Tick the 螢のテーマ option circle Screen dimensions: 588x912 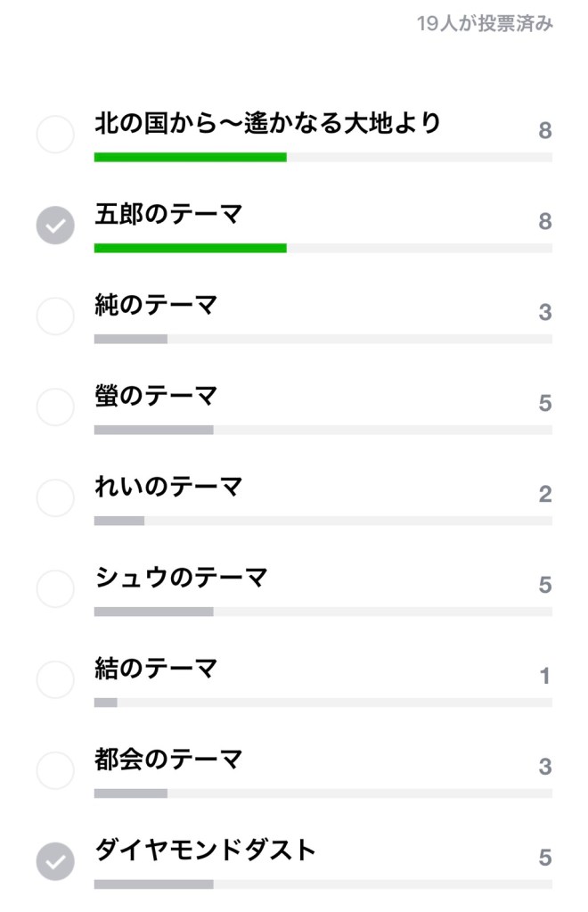pos(55,407)
